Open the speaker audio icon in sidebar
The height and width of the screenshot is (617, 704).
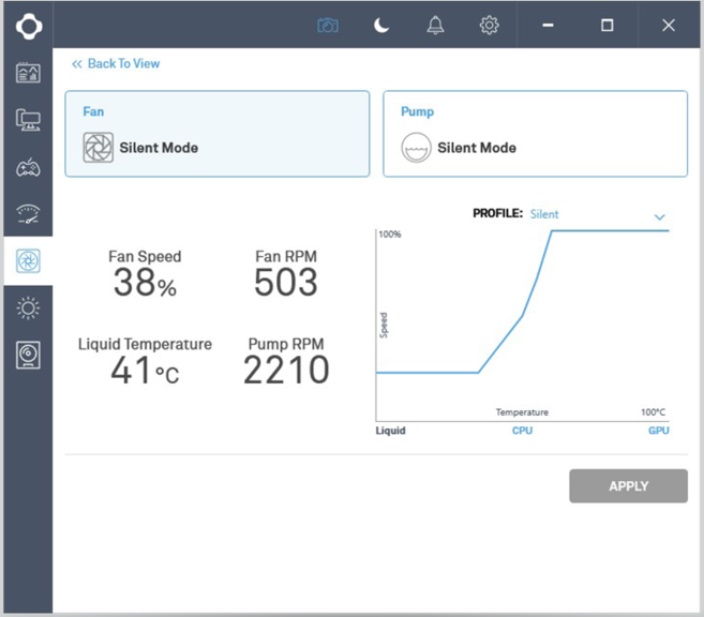coord(28,355)
